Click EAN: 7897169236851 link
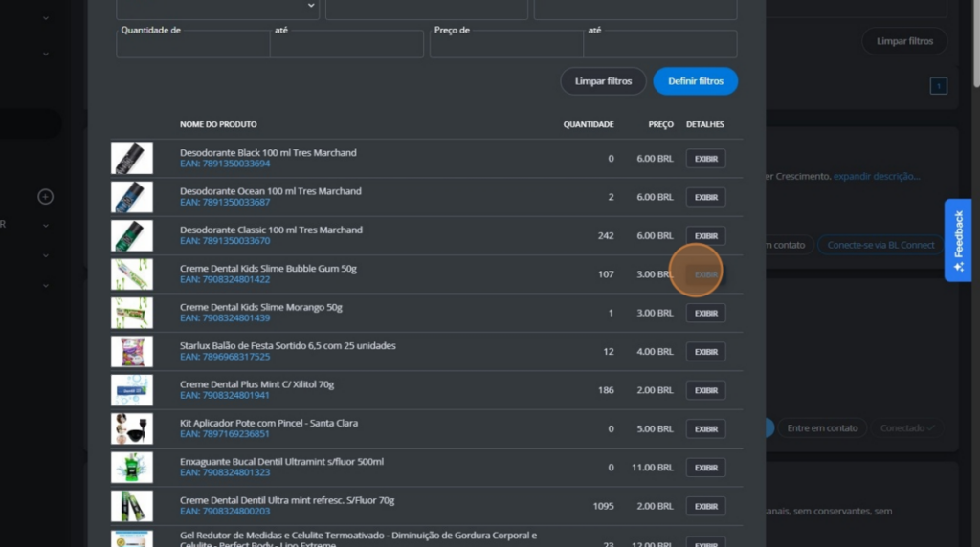The height and width of the screenshot is (547, 980). [225, 434]
